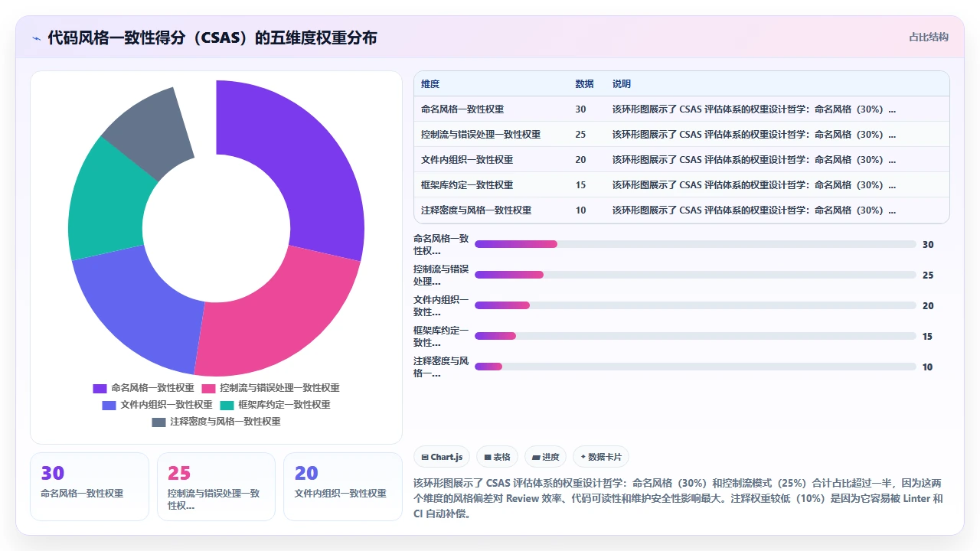Select table row 文件内组织一致性权重
Viewport: 980px width, 551px height.
coord(681,160)
